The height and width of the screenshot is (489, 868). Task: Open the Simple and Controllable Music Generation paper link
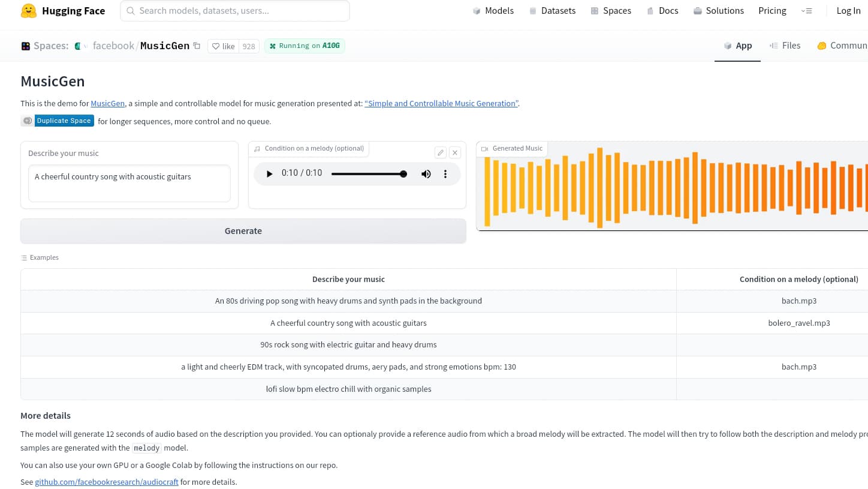coord(442,103)
